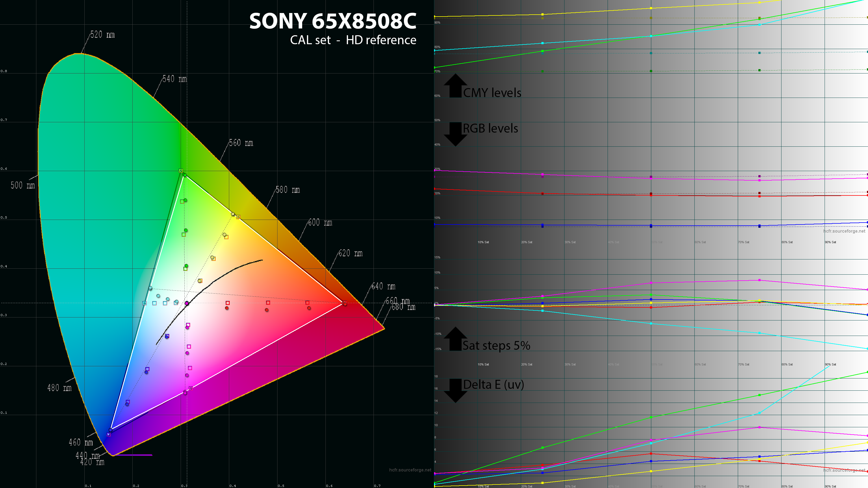868x488 pixels.
Task: Click the 50% label on levels chart
Action: 437,120
